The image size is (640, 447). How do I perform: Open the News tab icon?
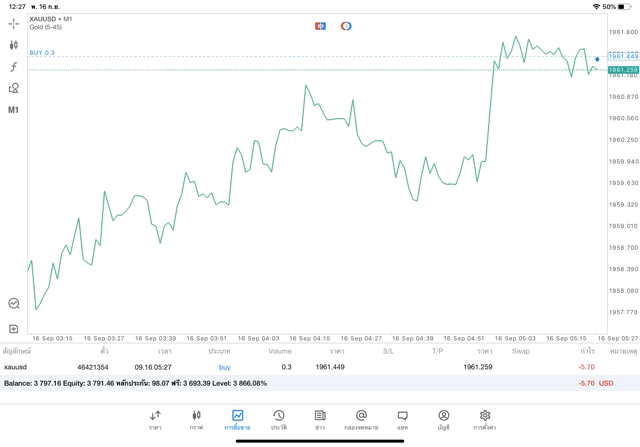point(320,419)
